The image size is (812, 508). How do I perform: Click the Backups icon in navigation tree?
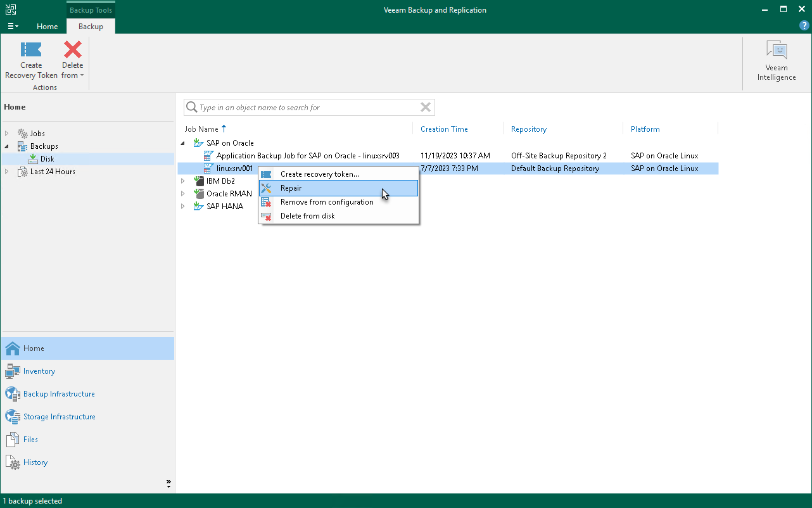(x=23, y=146)
